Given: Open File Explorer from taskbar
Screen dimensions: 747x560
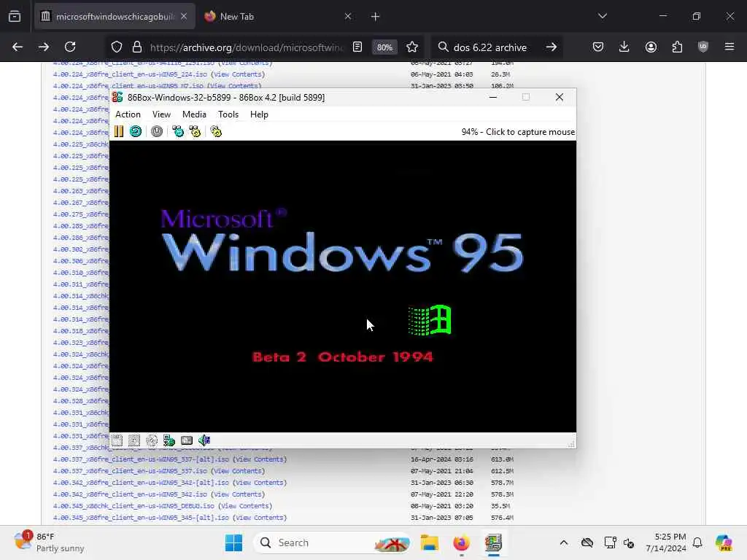Looking at the screenshot, I should [x=429, y=542].
